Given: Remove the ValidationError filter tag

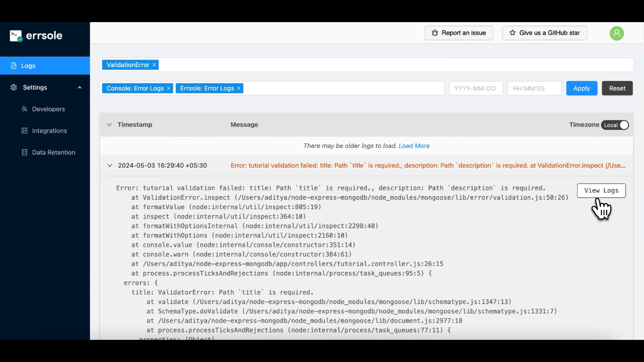Looking at the screenshot, I should click(x=154, y=65).
